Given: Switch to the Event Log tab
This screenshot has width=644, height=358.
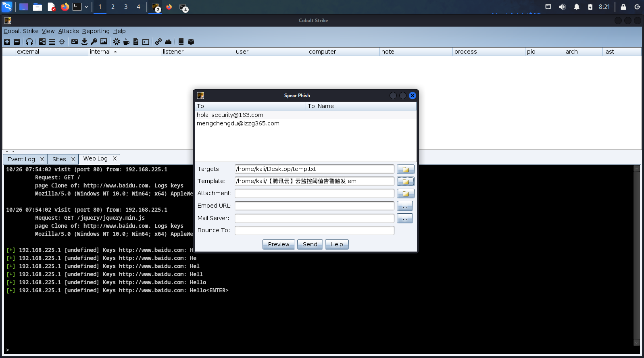Looking at the screenshot, I should pos(21,159).
